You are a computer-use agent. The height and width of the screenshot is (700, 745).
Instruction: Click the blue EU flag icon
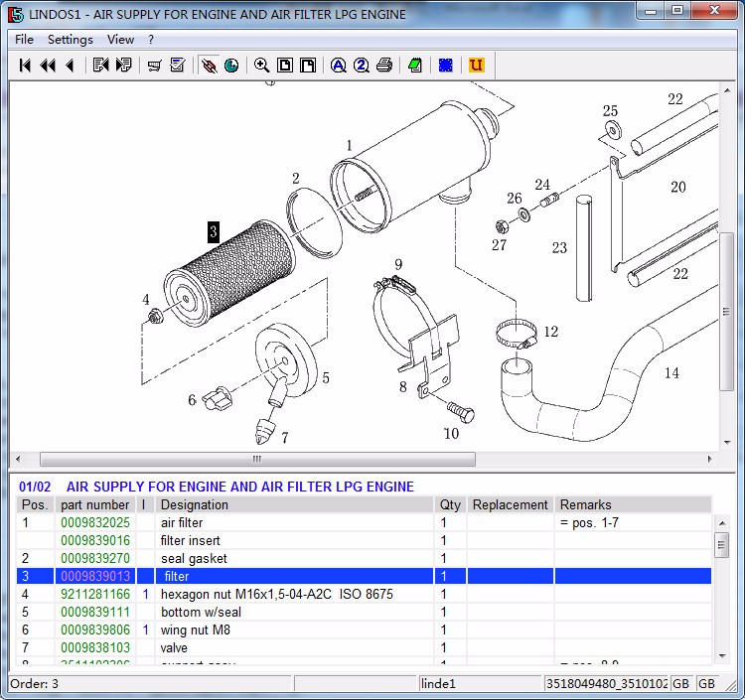[x=446, y=66]
